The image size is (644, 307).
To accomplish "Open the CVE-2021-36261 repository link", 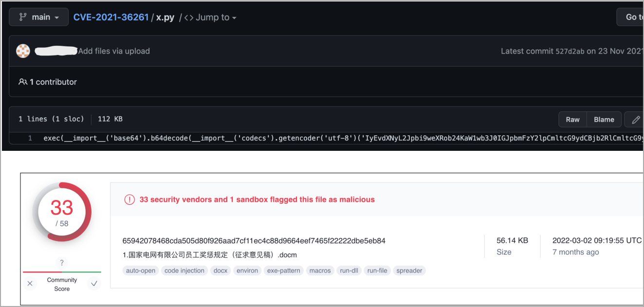I will click(x=111, y=17).
